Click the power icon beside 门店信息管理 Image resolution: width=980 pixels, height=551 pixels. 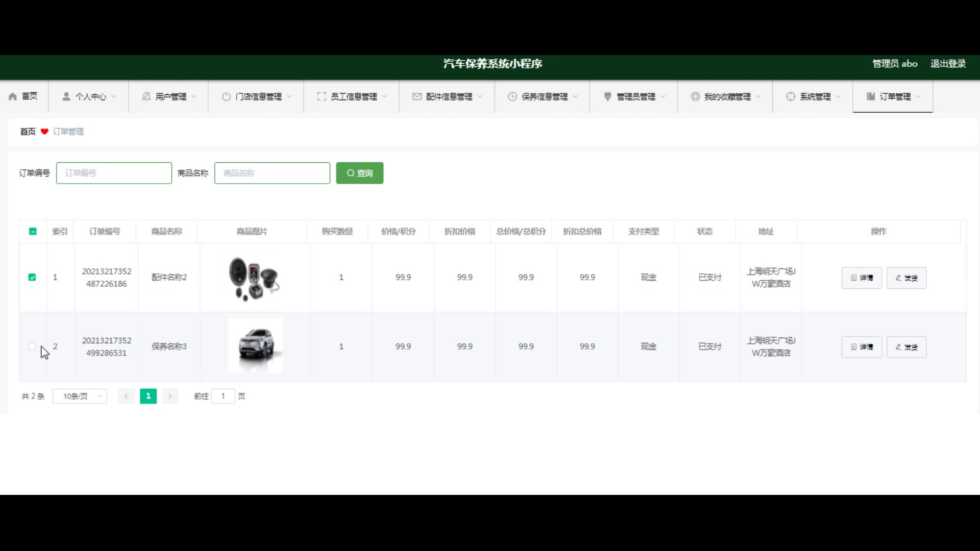226,96
